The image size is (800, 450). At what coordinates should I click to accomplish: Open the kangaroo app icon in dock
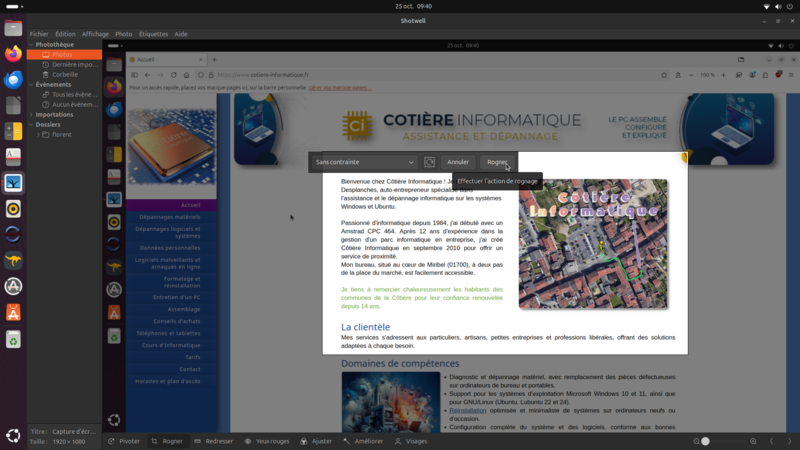click(x=13, y=260)
